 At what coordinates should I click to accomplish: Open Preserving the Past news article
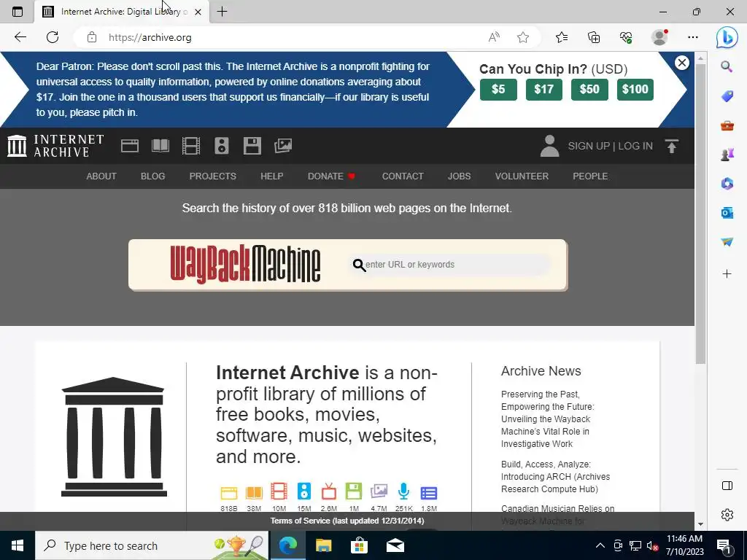[x=547, y=419]
